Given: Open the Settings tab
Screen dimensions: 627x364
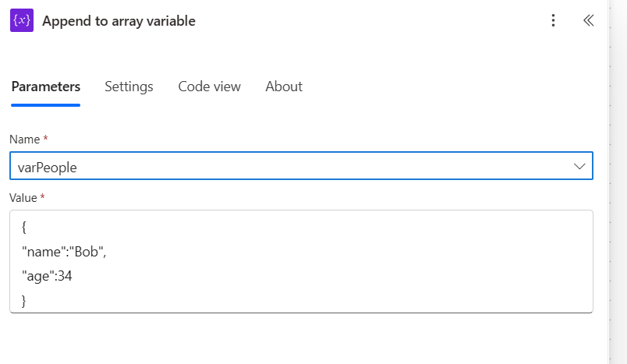Looking at the screenshot, I should click(x=129, y=87).
